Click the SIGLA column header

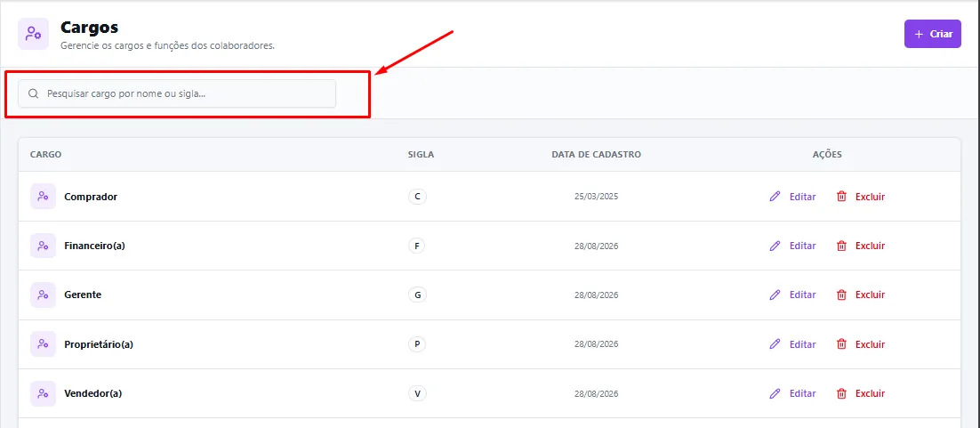(421, 155)
